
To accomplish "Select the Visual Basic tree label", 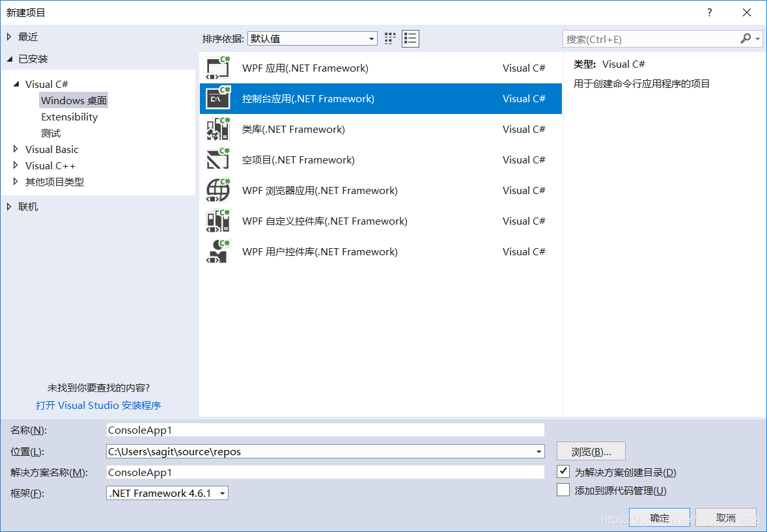I will pos(52,149).
